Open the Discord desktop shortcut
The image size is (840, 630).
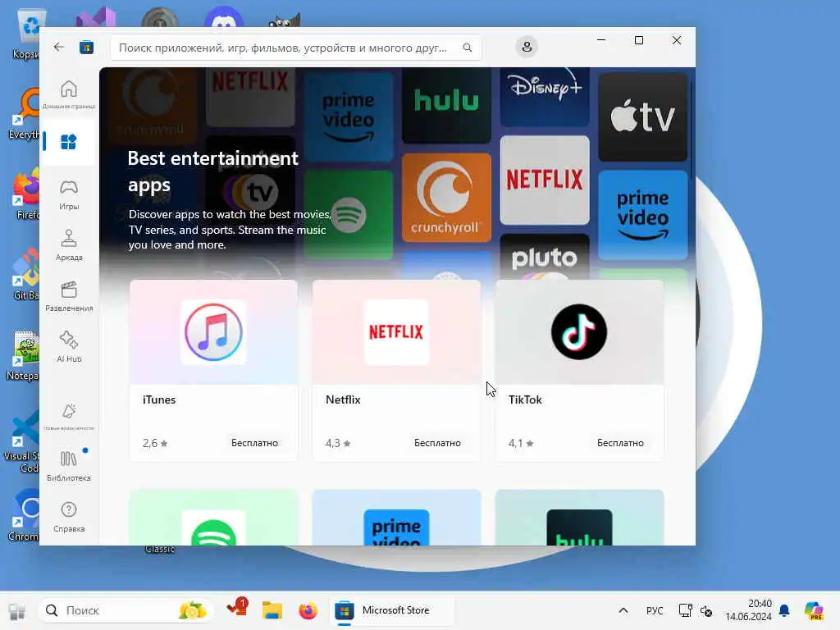pyautogui.click(x=224, y=16)
